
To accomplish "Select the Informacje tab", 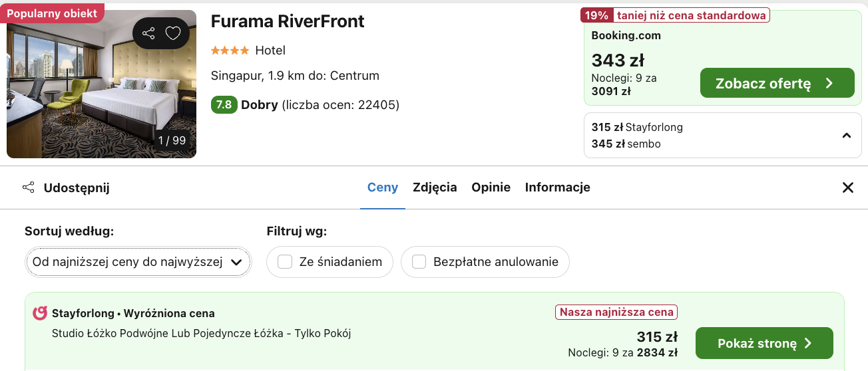I will point(557,187).
